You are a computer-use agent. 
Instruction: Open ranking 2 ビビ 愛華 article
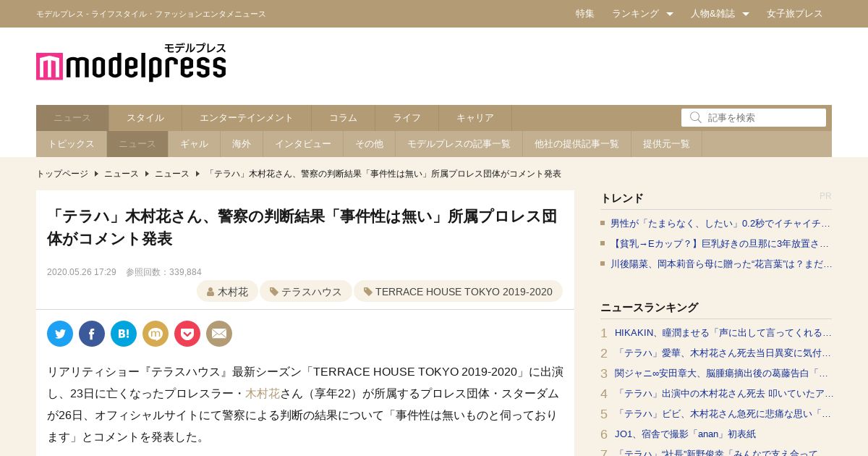(x=723, y=353)
